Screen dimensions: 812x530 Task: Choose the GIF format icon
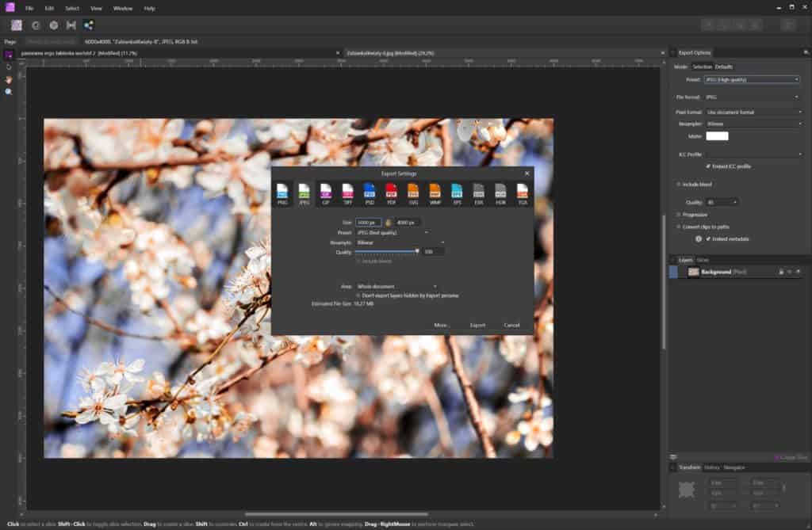click(327, 193)
